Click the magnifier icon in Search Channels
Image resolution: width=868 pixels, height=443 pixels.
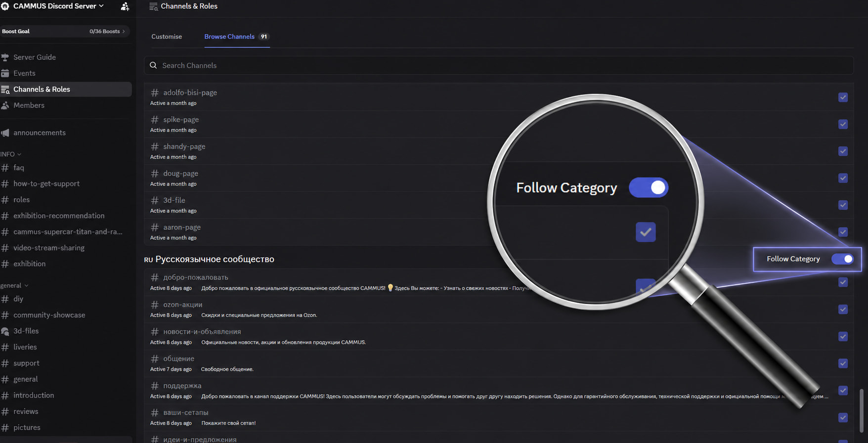tap(153, 65)
